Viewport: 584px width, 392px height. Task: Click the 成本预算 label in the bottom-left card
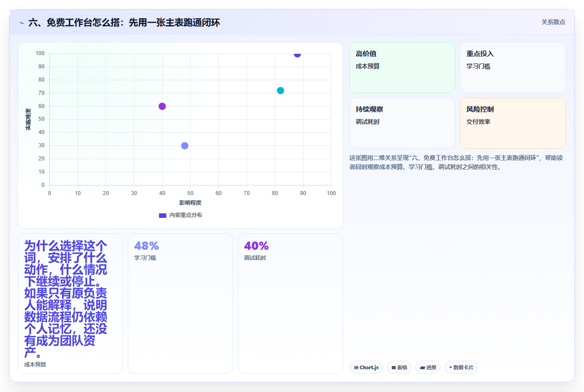[x=35, y=365]
